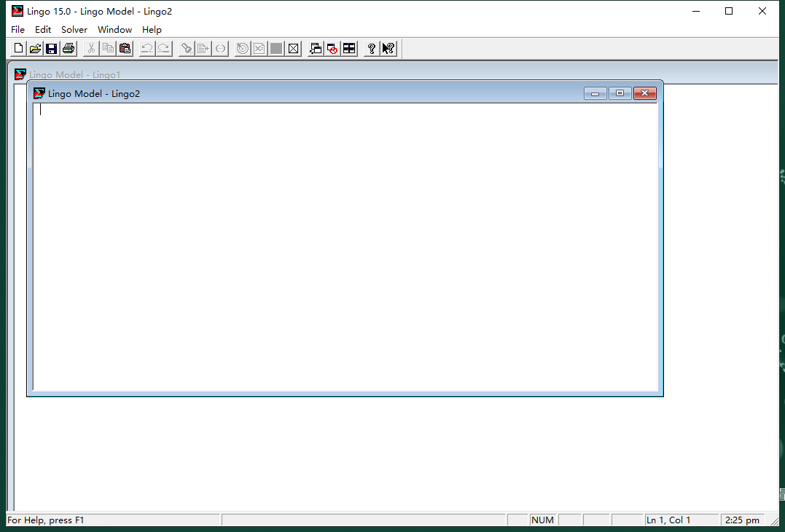Create a new model with the New icon
The width and height of the screenshot is (785, 532).
click(18, 49)
